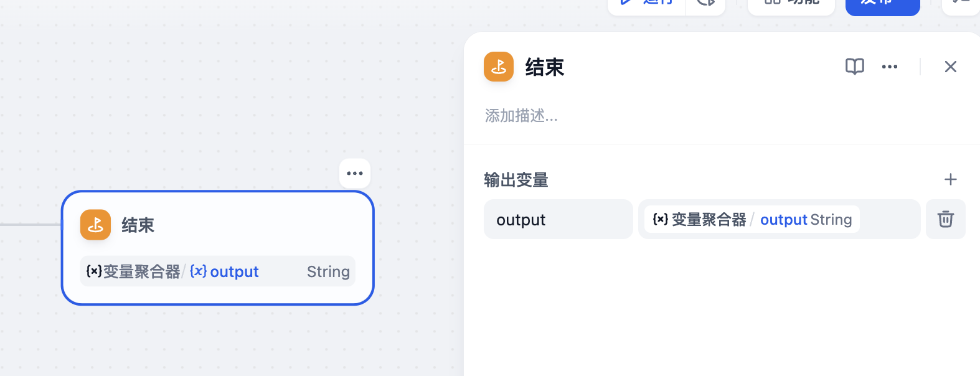Click the {x} icon in variable selector

(x=659, y=219)
